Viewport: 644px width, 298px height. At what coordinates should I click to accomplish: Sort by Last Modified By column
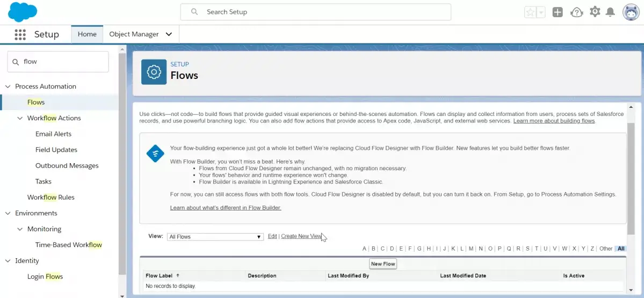point(348,276)
